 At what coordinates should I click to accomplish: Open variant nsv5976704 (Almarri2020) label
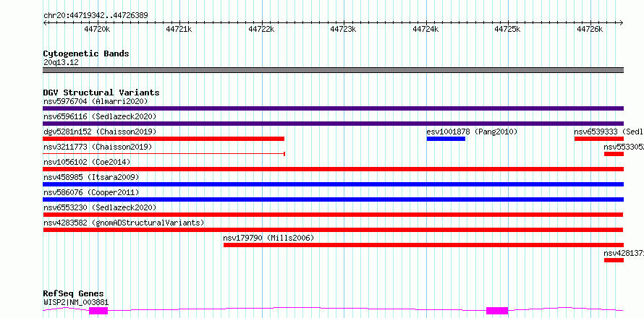[x=96, y=101]
